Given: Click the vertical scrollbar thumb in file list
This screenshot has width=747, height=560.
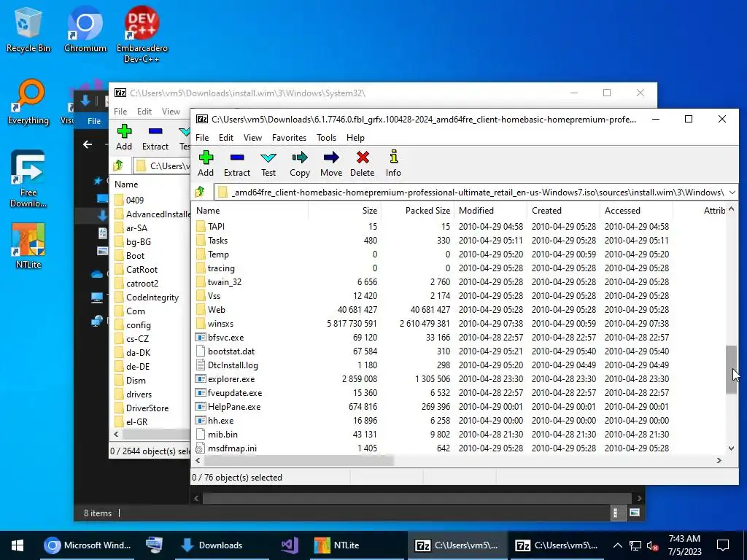Looking at the screenshot, I should (731, 370).
